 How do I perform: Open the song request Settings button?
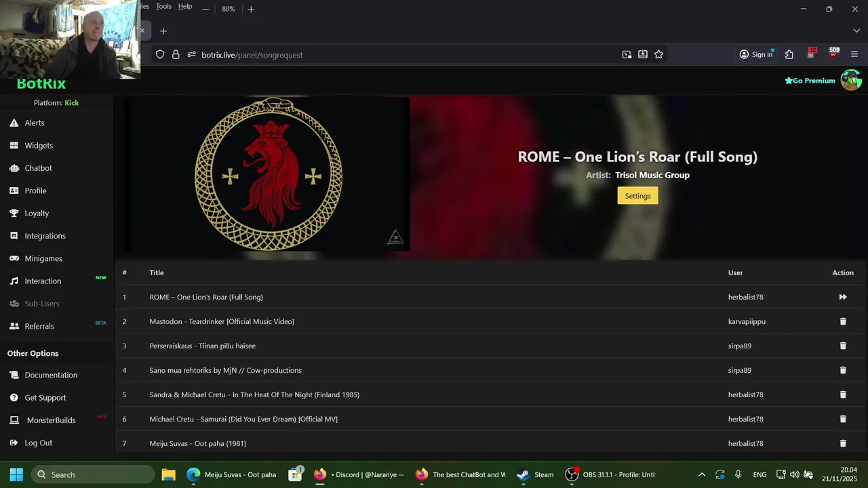coord(637,196)
